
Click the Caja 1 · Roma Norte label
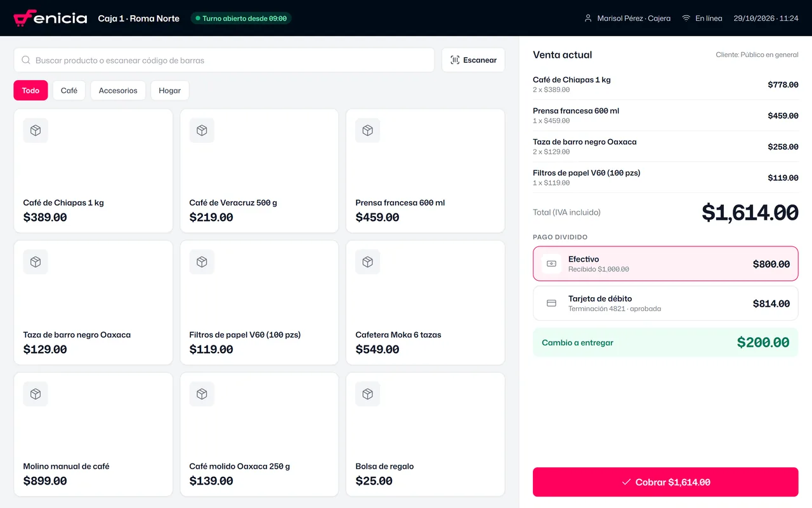139,18
